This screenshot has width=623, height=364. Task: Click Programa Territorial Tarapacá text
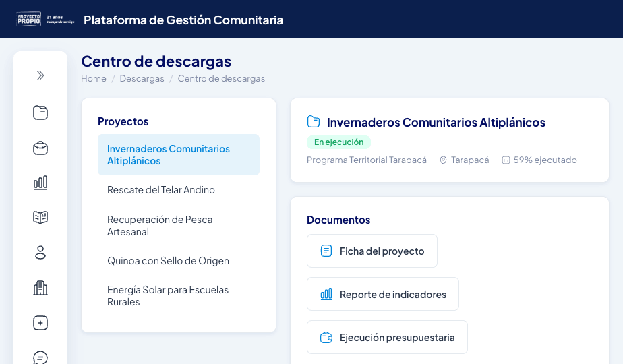click(x=367, y=160)
